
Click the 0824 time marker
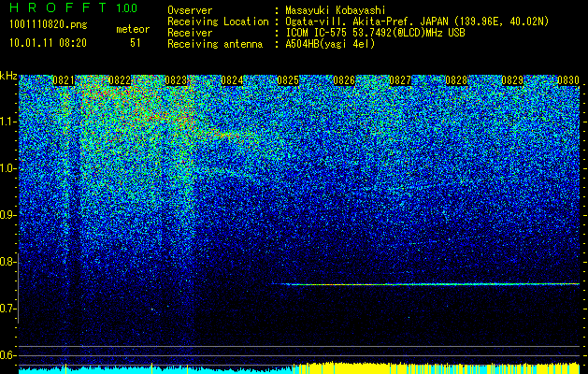[232, 80]
